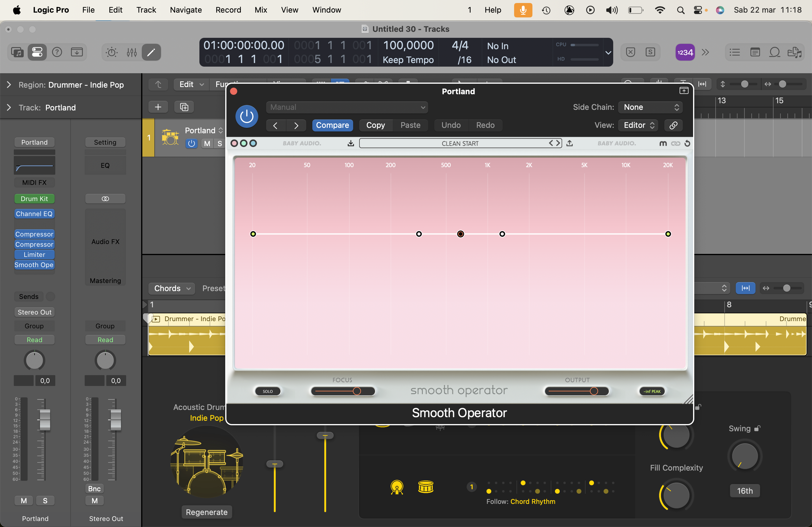This screenshot has width=812, height=527.
Task: Click the Smooth Operator 'm' icon
Action: click(x=663, y=143)
